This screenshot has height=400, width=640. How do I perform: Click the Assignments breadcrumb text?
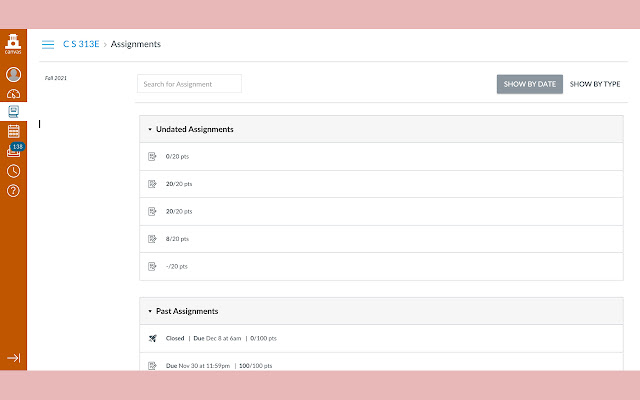pos(136,44)
